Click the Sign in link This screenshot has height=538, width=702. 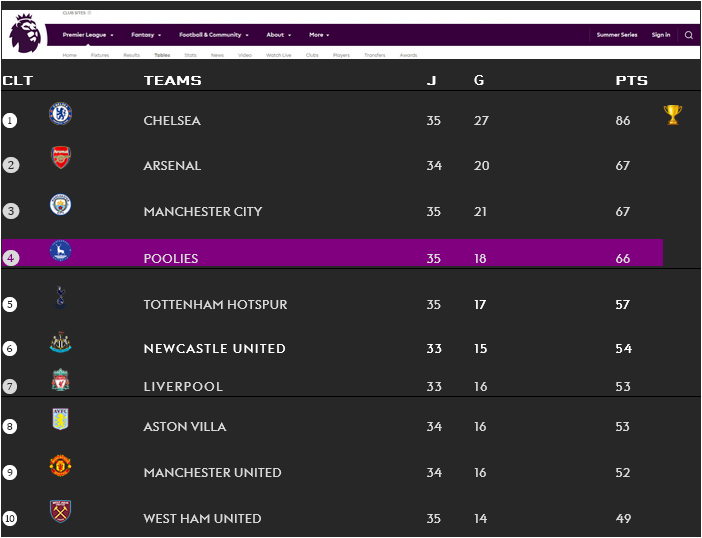661,35
